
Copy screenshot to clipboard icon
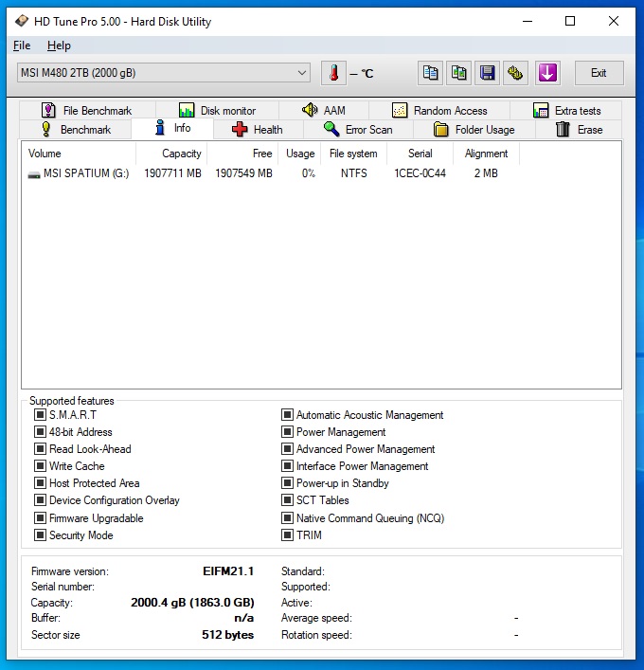pos(459,73)
